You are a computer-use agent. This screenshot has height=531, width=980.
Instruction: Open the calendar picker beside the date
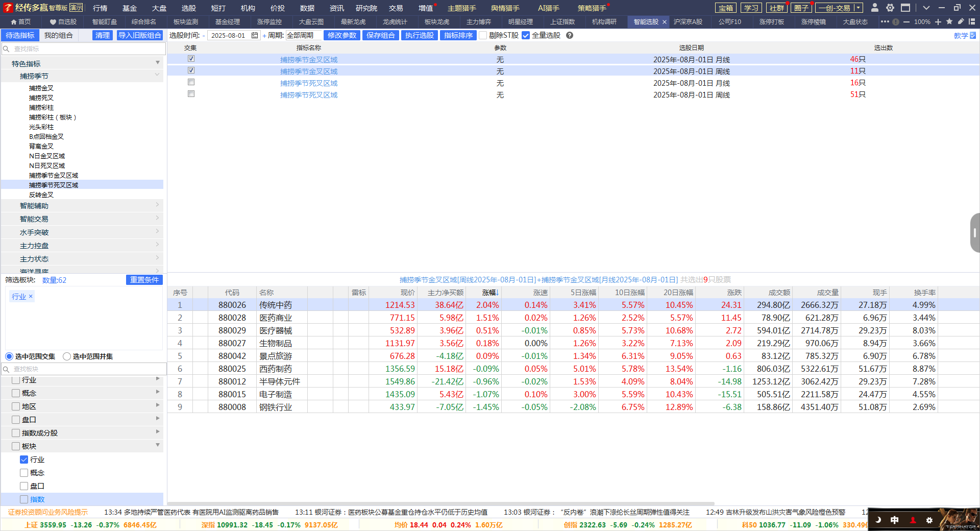pos(255,35)
